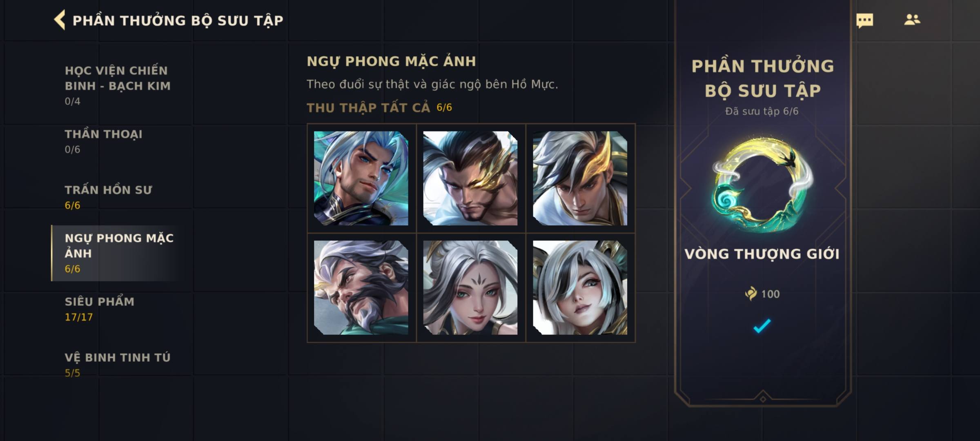This screenshot has width=980, height=441.
Task: Select skin portrait with golden horn
Action: [580, 178]
